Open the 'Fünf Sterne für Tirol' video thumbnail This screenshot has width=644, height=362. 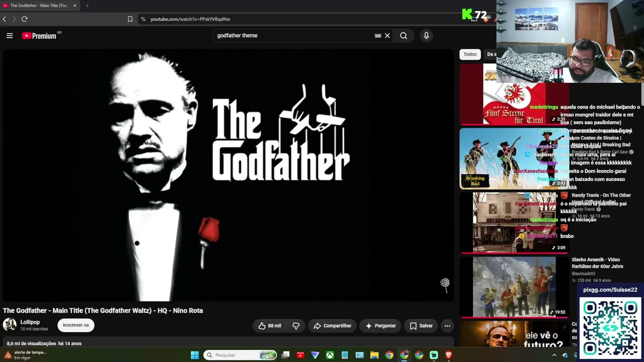[513, 94]
